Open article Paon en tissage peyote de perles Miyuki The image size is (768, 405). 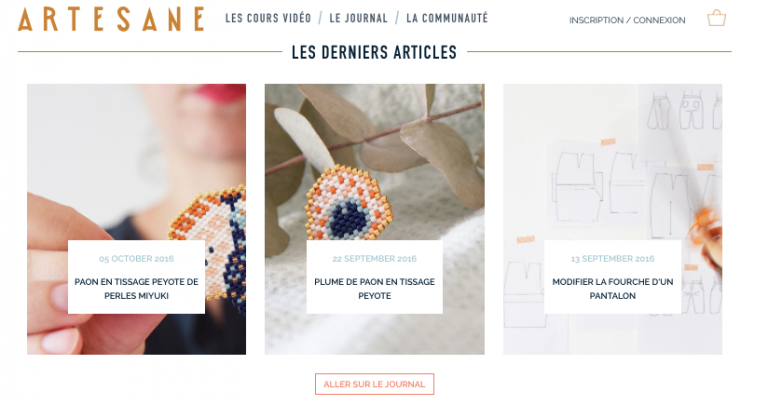pyautogui.click(x=136, y=288)
